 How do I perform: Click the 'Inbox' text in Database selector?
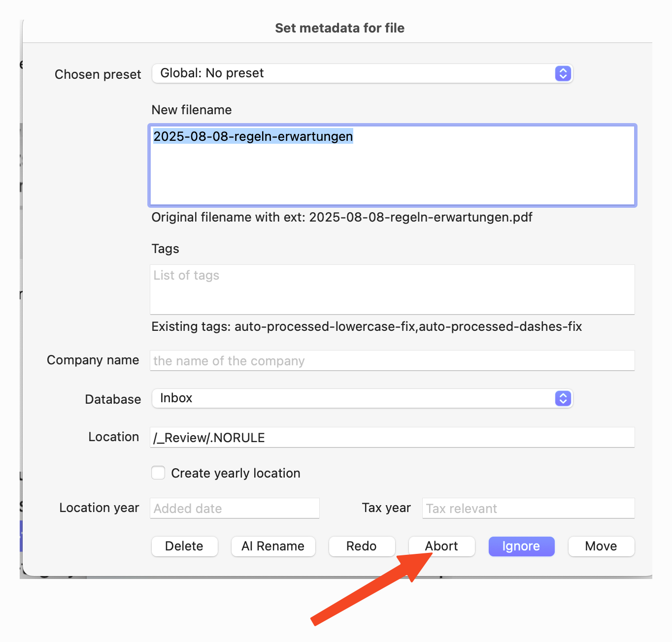[176, 398]
